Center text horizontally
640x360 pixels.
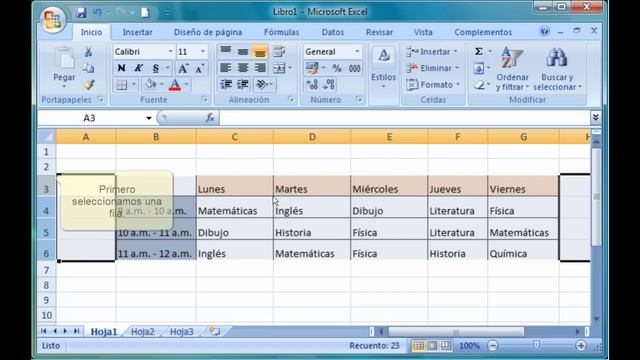(243, 68)
